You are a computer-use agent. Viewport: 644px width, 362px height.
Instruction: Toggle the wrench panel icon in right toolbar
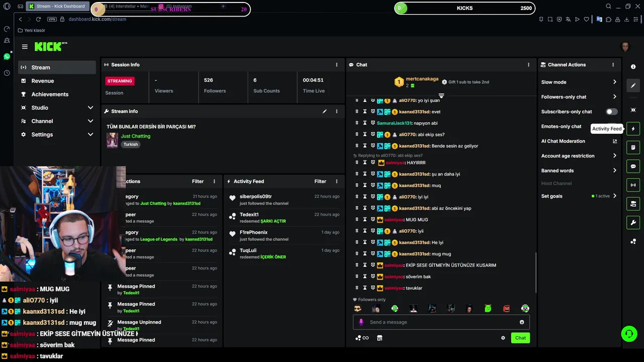(633, 223)
